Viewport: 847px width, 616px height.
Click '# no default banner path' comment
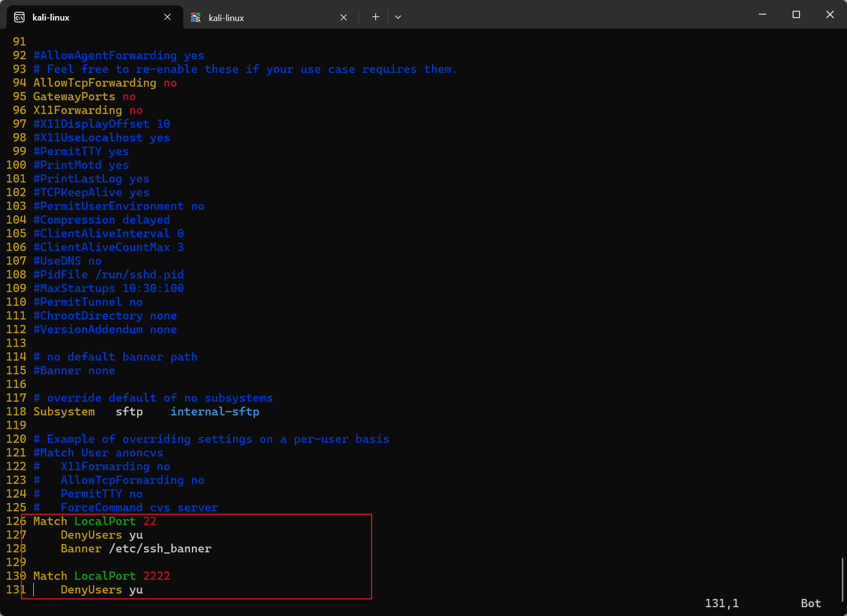click(116, 357)
